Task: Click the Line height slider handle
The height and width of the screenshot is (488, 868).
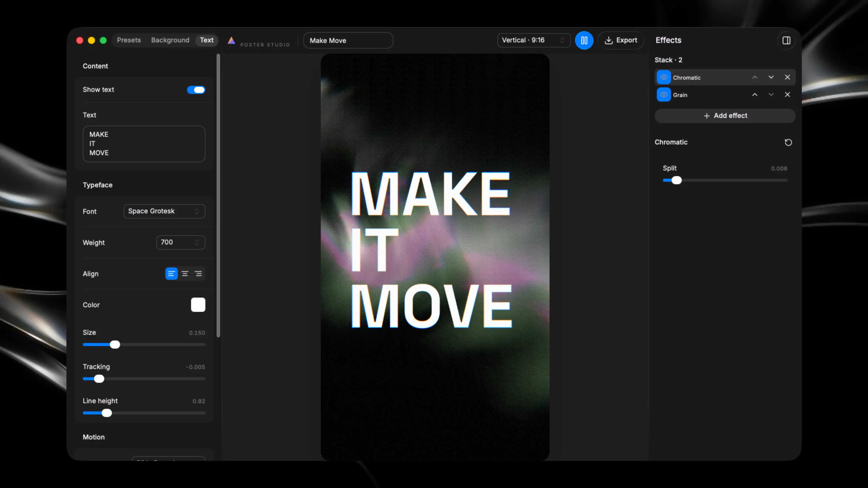Action: tap(107, 413)
